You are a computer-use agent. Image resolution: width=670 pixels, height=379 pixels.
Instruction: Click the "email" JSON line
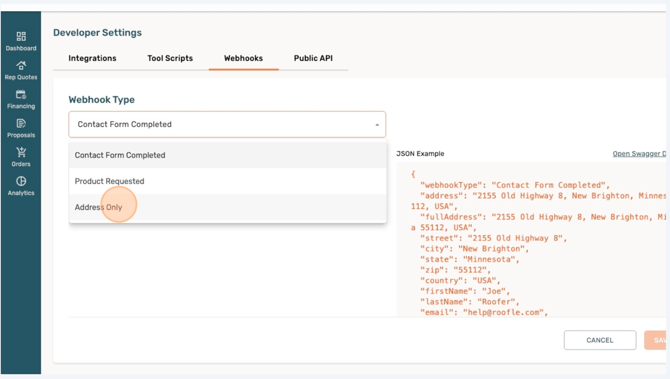click(484, 312)
